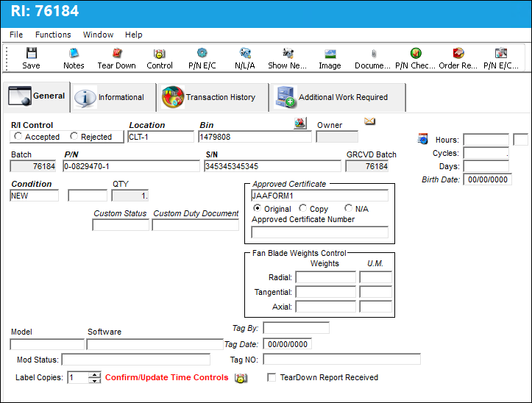Click the Software input field
Image resolution: width=532 pixels, height=403 pixels.
click(x=155, y=344)
